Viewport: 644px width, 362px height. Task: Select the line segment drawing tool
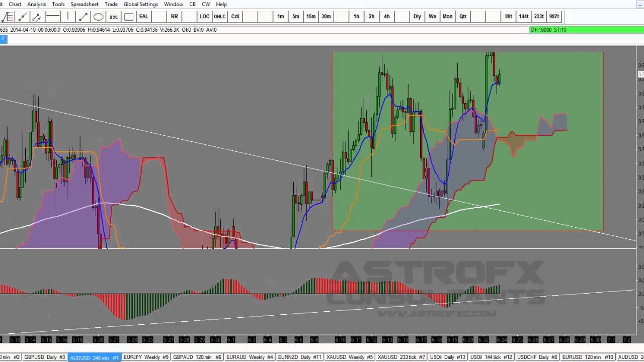click(x=84, y=17)
